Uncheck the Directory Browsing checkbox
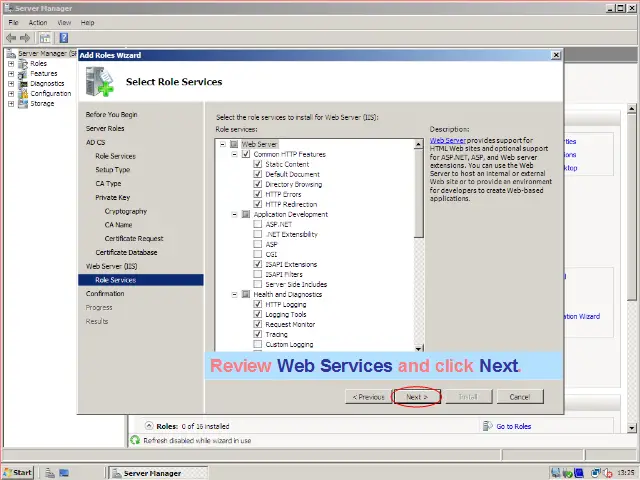 point(258,185)
